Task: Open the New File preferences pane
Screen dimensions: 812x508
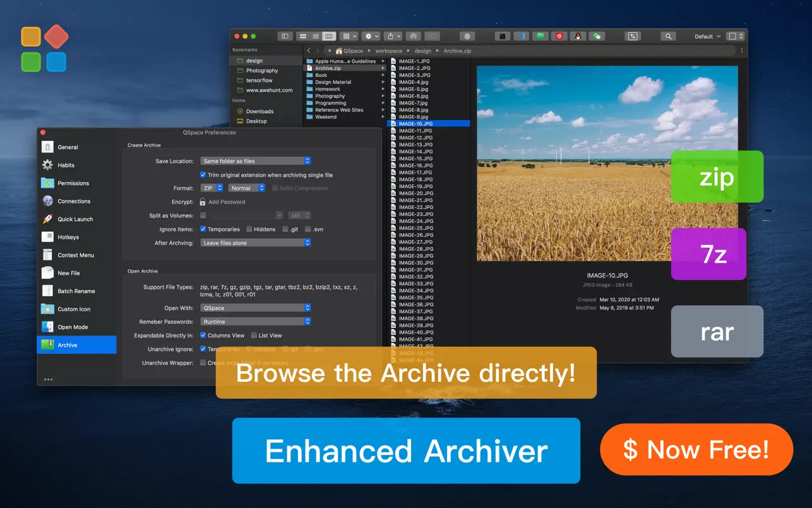Action: coord(76,273)
